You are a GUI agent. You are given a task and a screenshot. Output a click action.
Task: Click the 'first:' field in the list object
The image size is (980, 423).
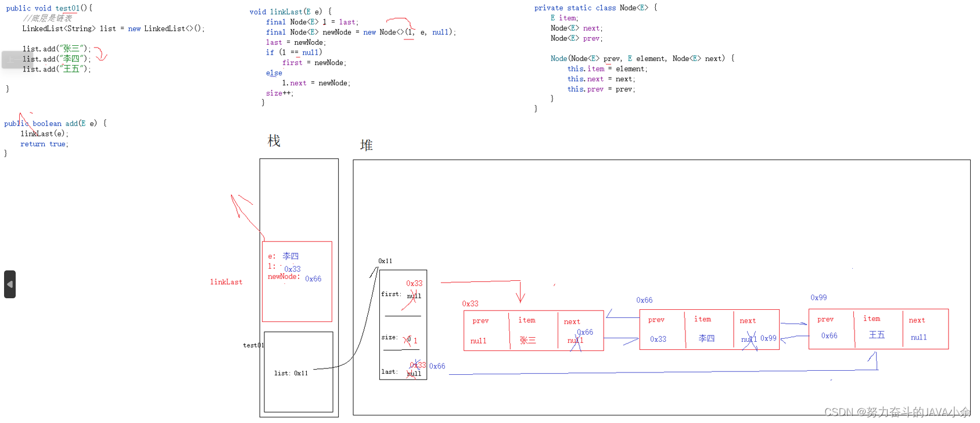point(391,294)
